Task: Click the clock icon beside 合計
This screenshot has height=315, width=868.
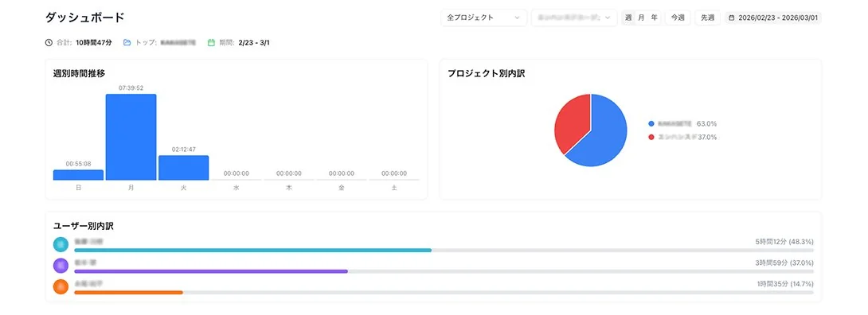Action: click(x=49, y=42)
